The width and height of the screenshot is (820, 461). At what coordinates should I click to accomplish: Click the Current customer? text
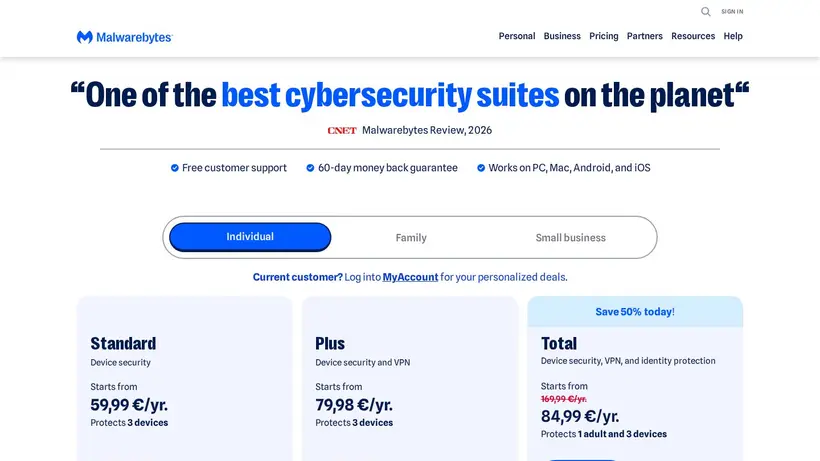point(298,277)
